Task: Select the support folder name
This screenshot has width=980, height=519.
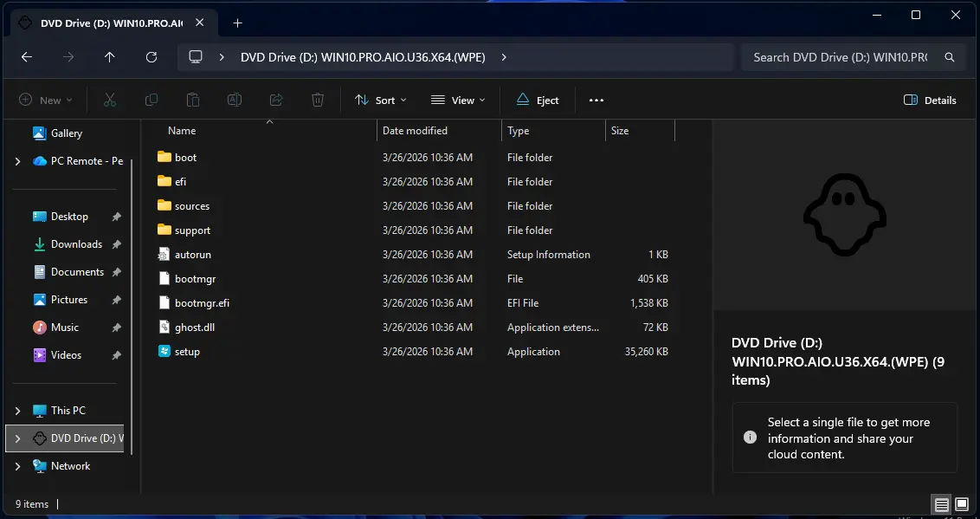Action: (192, 230)
